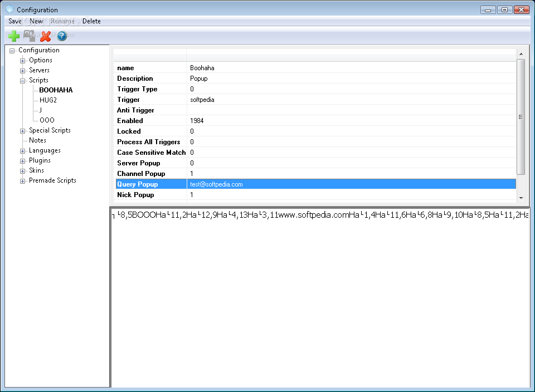Select the Notes tree item

pyautogui.click(x=37, y=140)
